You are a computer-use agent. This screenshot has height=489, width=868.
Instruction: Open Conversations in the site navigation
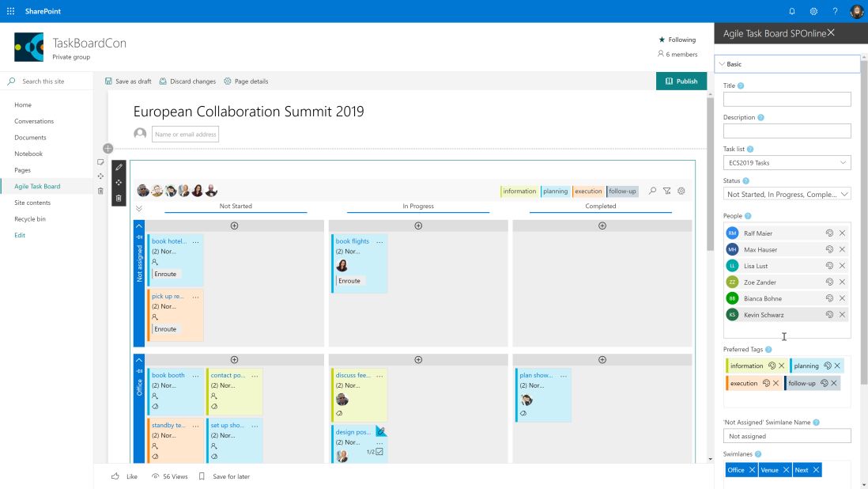pos(34,121)
